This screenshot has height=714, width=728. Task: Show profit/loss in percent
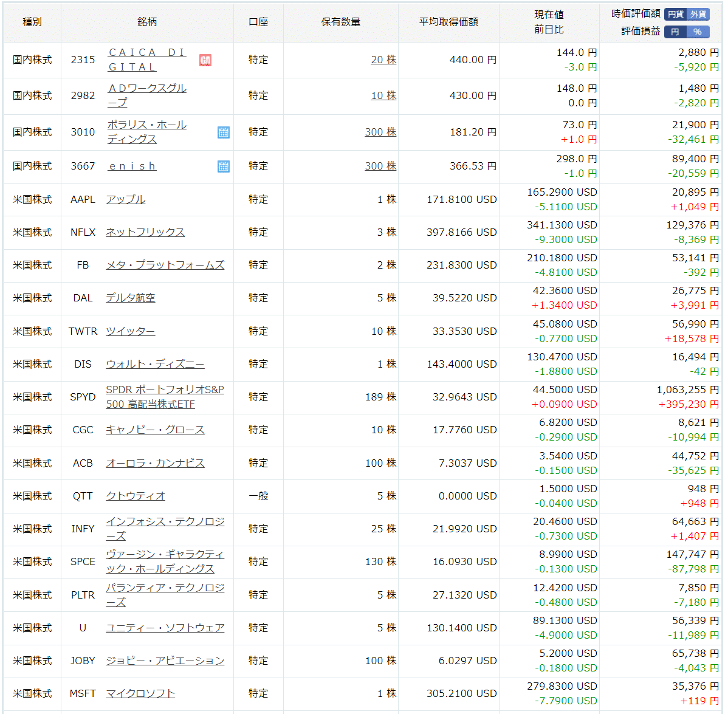(698, 32)
